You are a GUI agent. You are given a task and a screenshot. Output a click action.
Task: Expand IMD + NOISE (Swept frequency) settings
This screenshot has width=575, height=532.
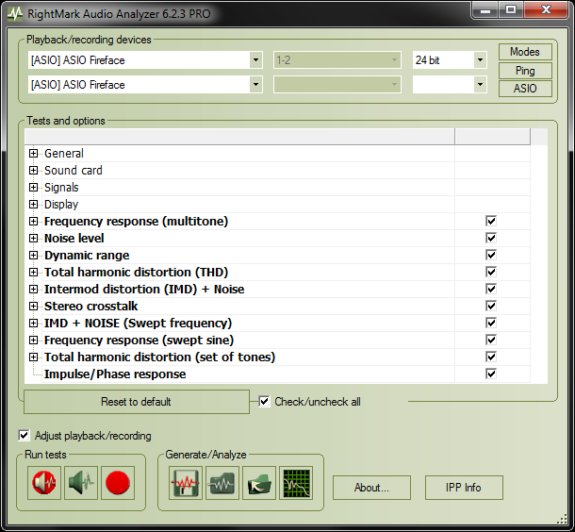pyautogui.click(x=33, y=323)
